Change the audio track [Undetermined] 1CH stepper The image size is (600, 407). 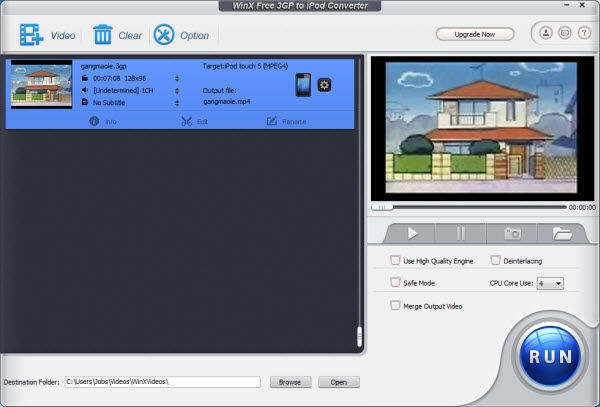(x=177, y=91)
